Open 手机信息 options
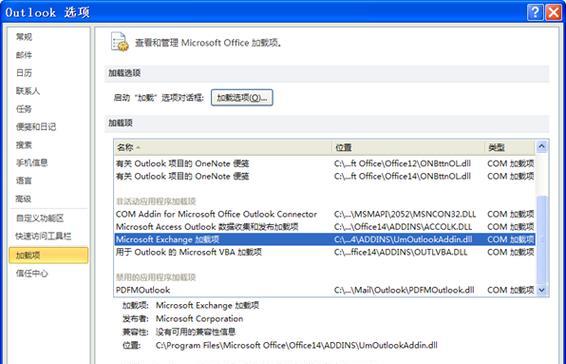This screenshot has height=364, width=566. pyautogui.click(x=32, y=163)
